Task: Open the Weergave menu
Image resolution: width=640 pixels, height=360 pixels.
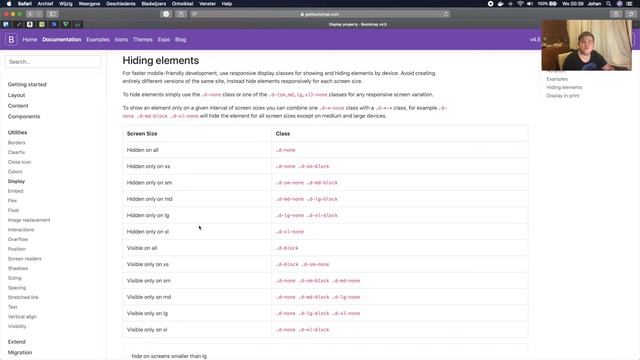Action: pyautogui.click(x=89, y=4)
